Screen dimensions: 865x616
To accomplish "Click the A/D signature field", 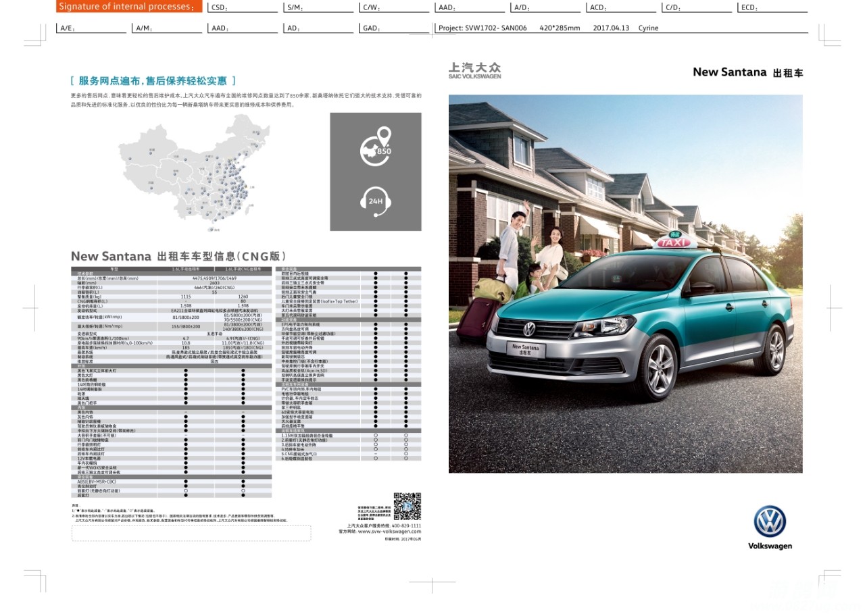I will (x=546, y=7).
